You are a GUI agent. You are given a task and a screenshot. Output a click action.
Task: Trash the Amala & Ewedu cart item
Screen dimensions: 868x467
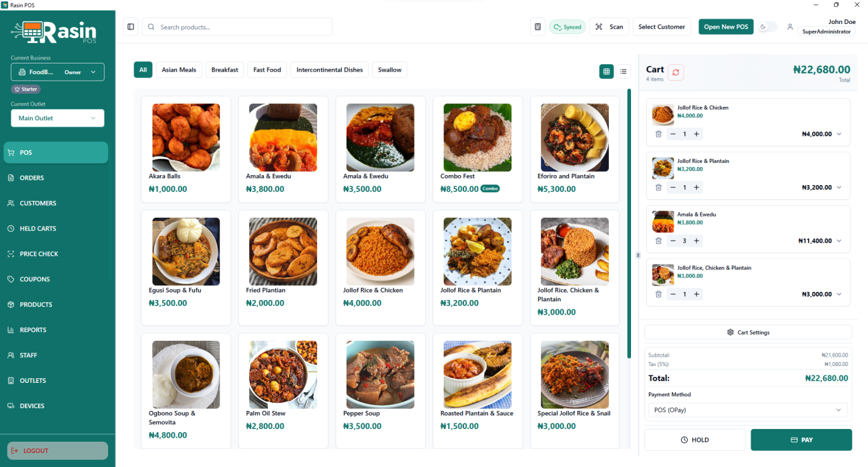click(658, 241)
